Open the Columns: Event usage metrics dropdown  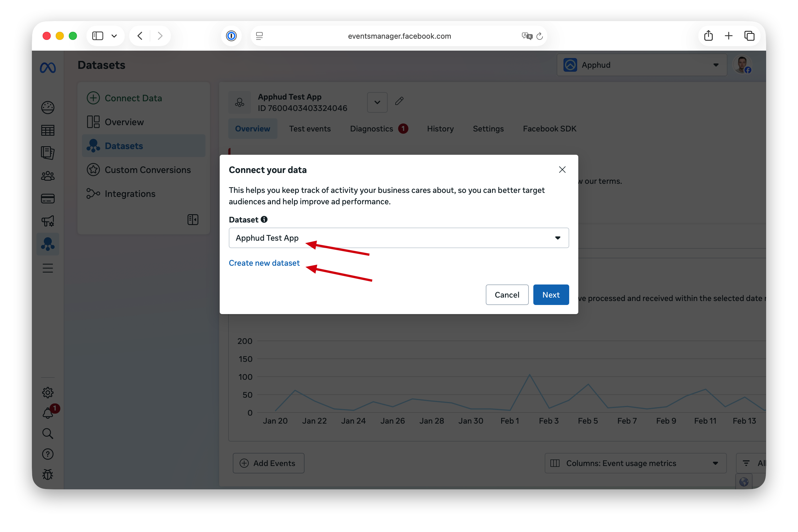click(635, 463)
